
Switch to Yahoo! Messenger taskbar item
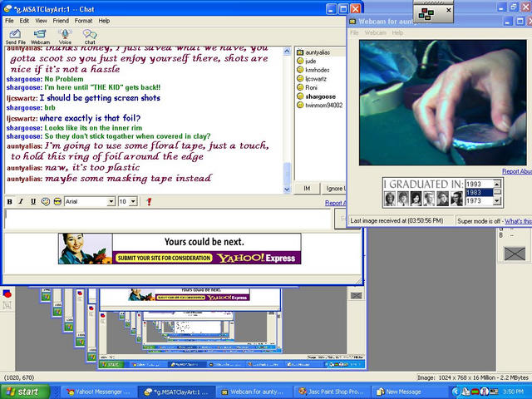pyautogui.click(x=98, y=392)
